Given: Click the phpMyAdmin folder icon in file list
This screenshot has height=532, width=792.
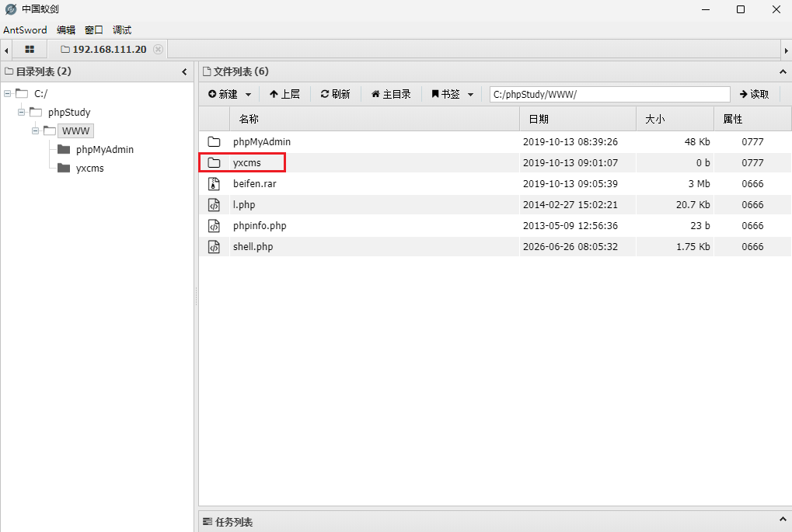Looking at the screenshot, I should [215, 142].
